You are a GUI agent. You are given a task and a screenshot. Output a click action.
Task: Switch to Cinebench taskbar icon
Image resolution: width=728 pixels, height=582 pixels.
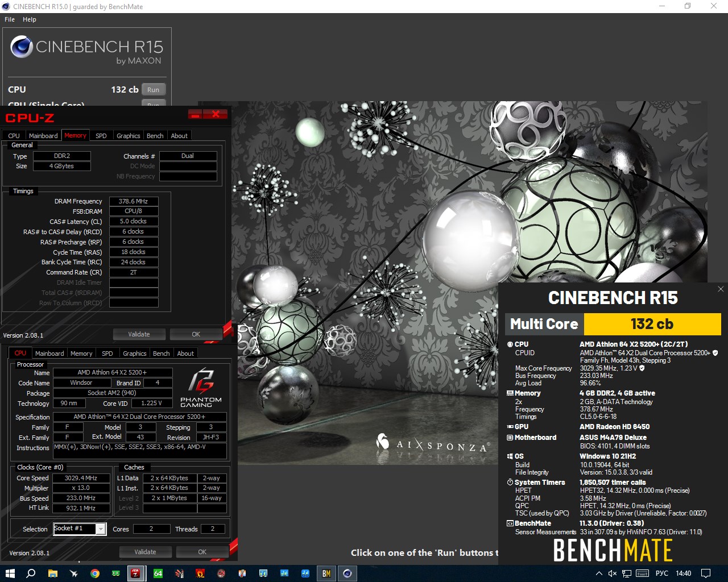(x=348, y=573)
